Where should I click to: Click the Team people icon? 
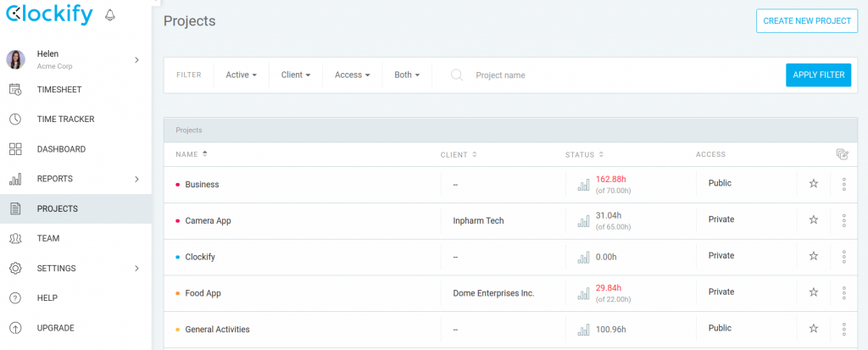[15, 238]
